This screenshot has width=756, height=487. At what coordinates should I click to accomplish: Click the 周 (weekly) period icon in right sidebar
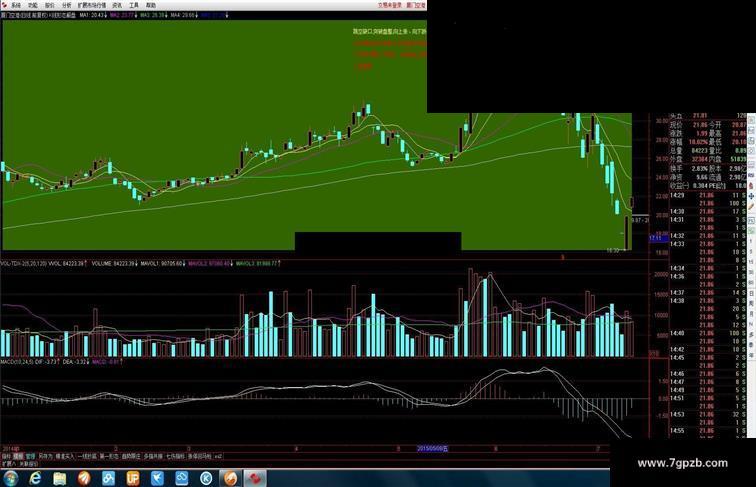tap(751, 303)
